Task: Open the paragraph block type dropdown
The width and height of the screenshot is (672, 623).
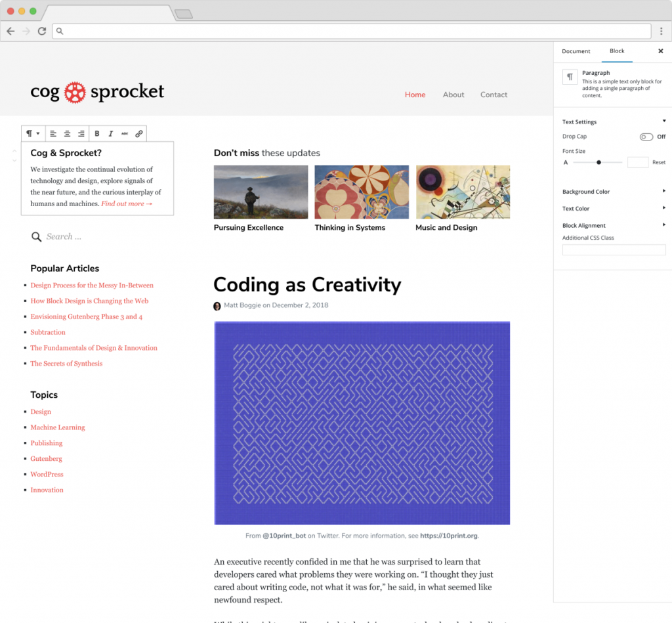Action: (x=33, y=134)
